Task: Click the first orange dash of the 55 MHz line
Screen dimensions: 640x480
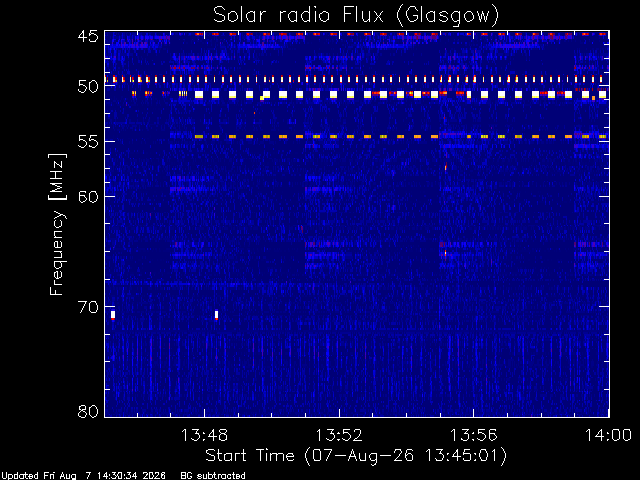Action: pyautogui.click(x=199, y=137)
